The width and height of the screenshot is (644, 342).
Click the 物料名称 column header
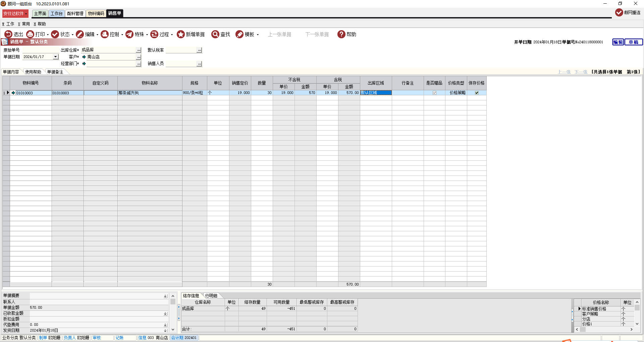[150, 83]
